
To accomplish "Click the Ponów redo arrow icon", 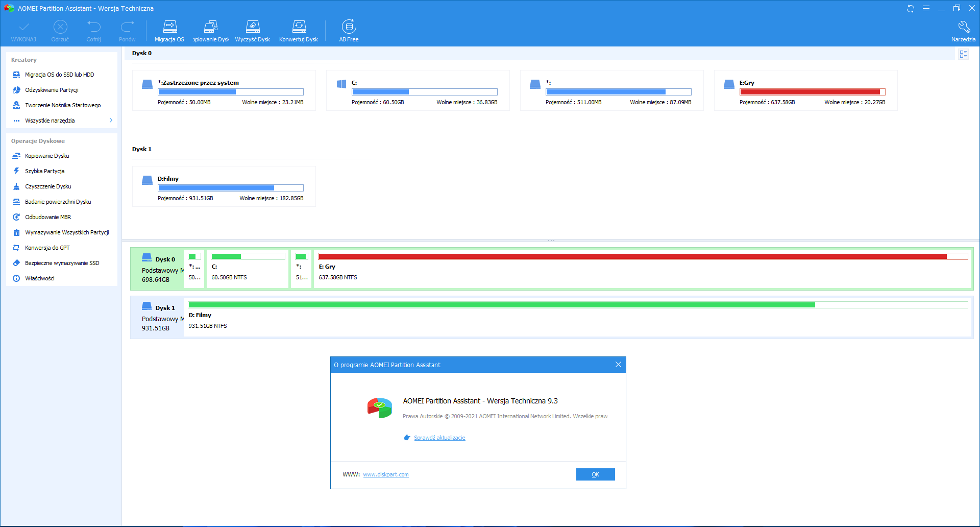I will click(x=127, y=27).
